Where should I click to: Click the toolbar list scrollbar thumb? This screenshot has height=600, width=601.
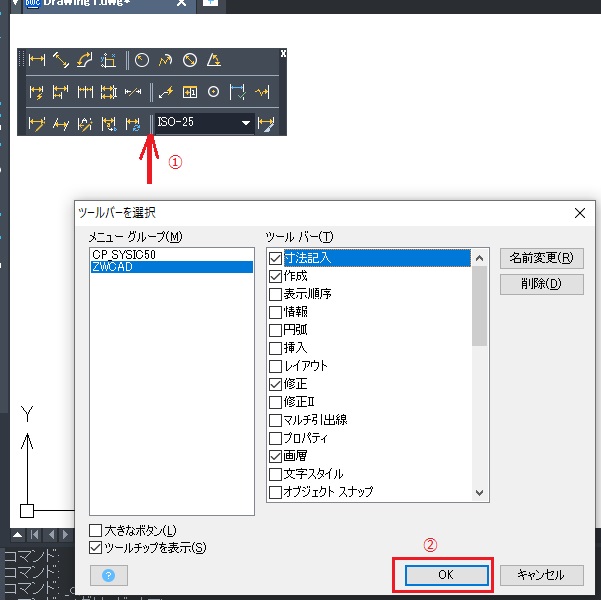click(x=479, y=306)
